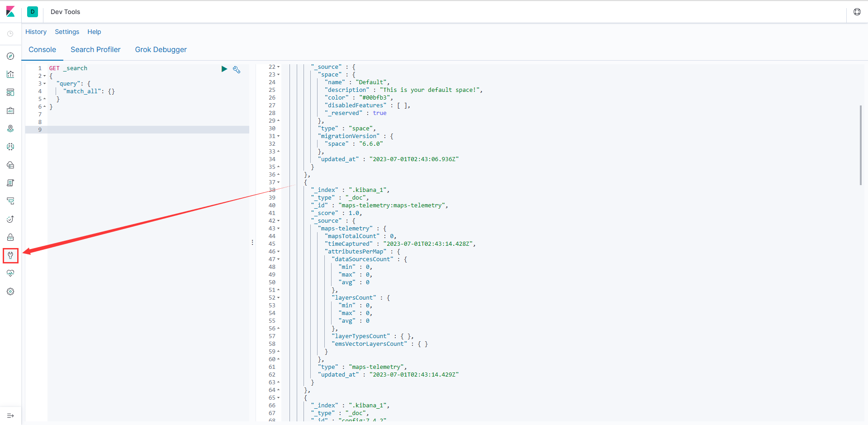868x425 pixels.
Task: Open the Settings link in Dev Tools
Action: (67, 32)
